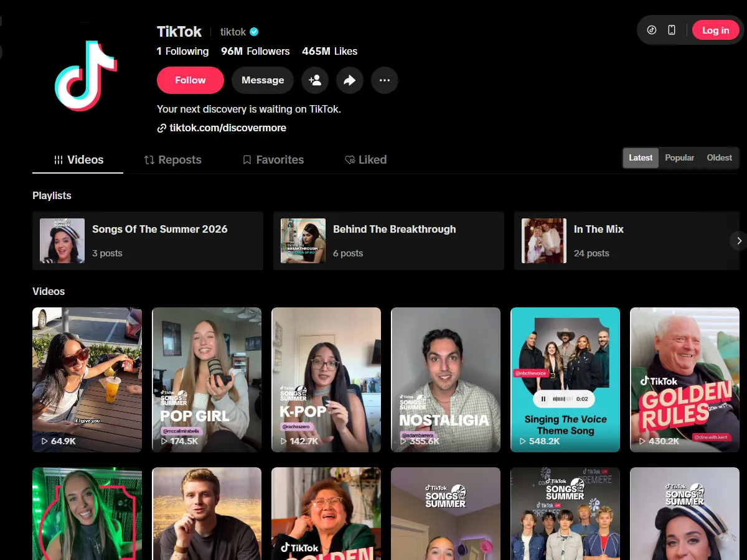Click the link icon beside tiktok.com/discovermore
The image size is (747, 560).
162,128
